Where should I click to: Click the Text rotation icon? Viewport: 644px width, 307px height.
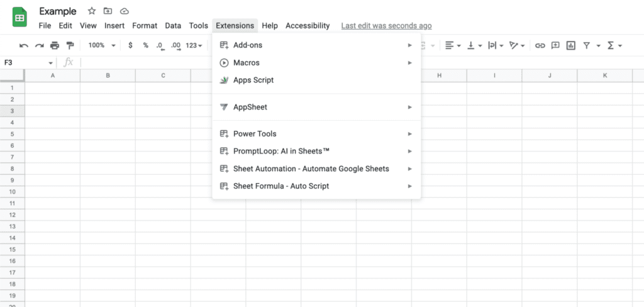pos(513,46)
